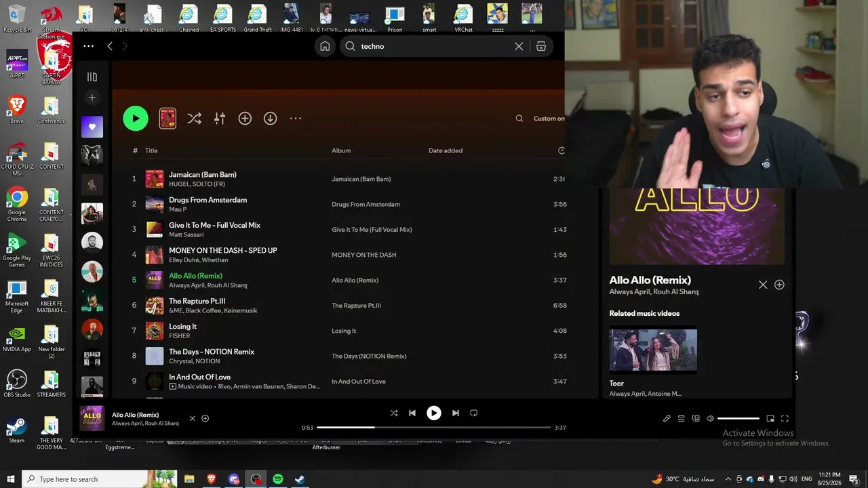Toggle repeat in the player bar

tap(474, 413)
